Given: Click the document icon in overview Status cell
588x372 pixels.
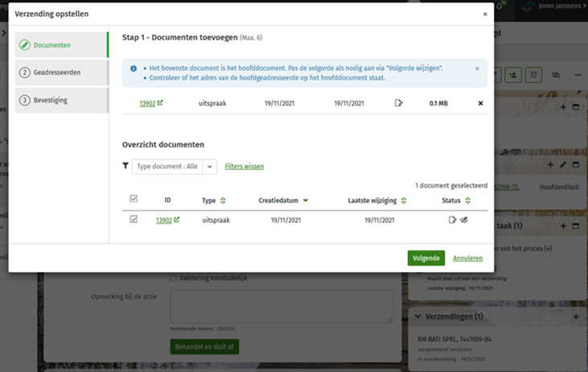Looking at the screenshot, I should tap(453, 220).
